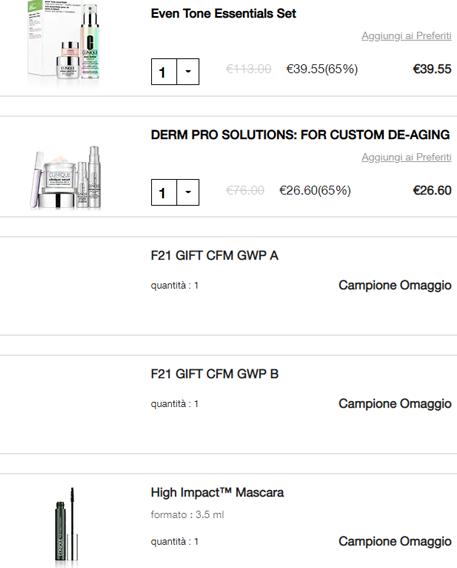The height and width of the screenshot is (568, 457).
Task: Select F21 GIFT CFM GWP A item
Action: click(x=214, y=255)
